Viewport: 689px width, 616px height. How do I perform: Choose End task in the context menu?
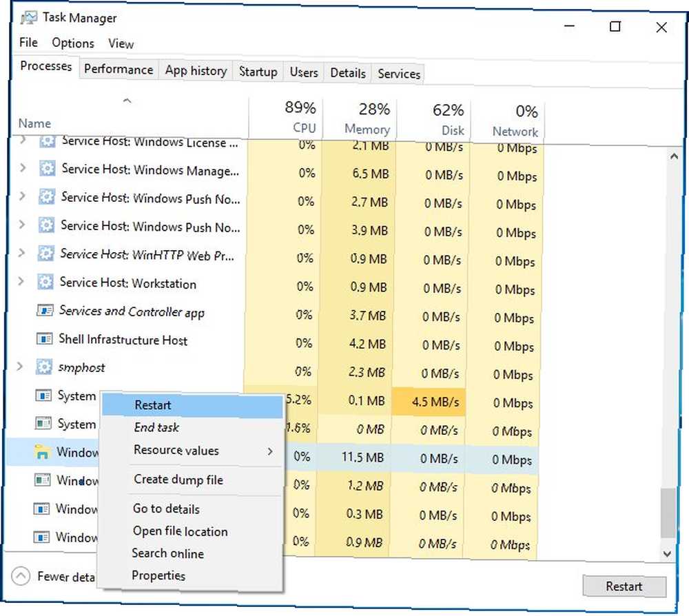coord(192,427)
